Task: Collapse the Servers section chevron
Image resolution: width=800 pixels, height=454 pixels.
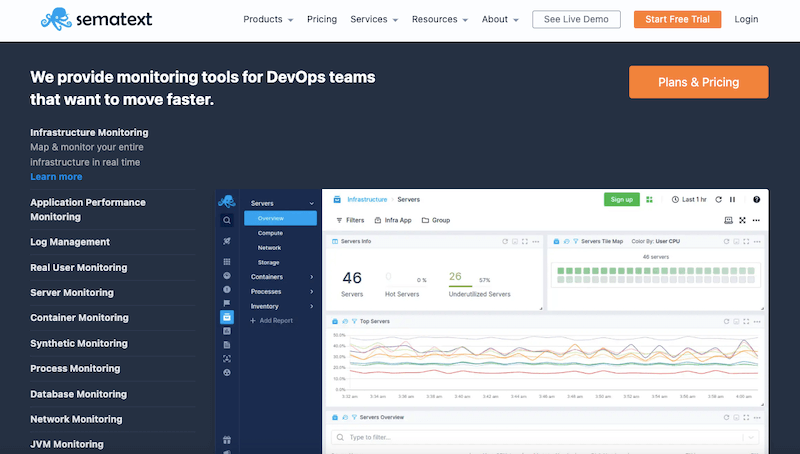Action: (x=312, y=203)
